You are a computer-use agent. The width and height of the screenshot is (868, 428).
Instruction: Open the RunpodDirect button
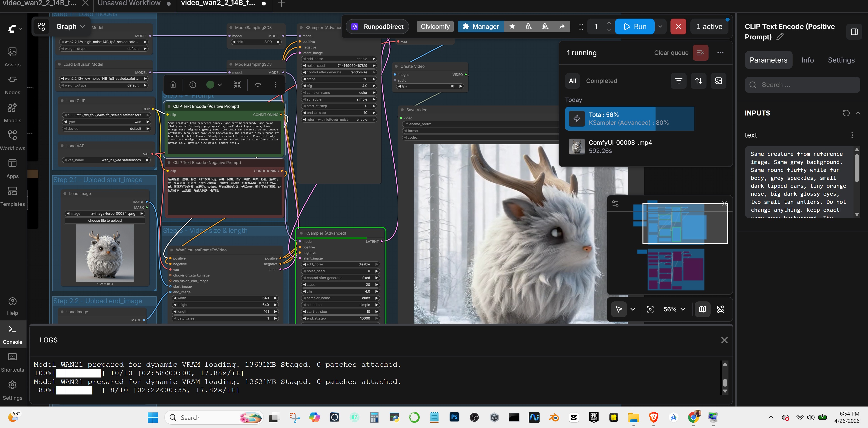pyautogui.click(x=377, y=26)
